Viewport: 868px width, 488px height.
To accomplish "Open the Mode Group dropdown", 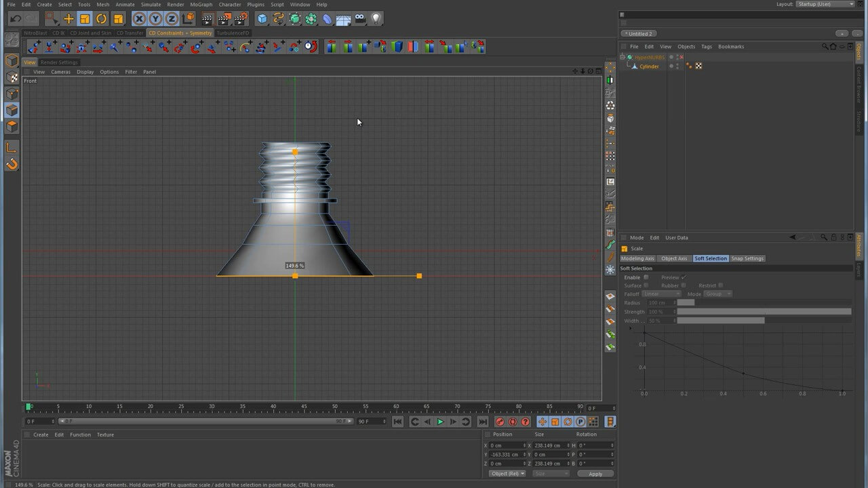I will [x=718, y=294].
